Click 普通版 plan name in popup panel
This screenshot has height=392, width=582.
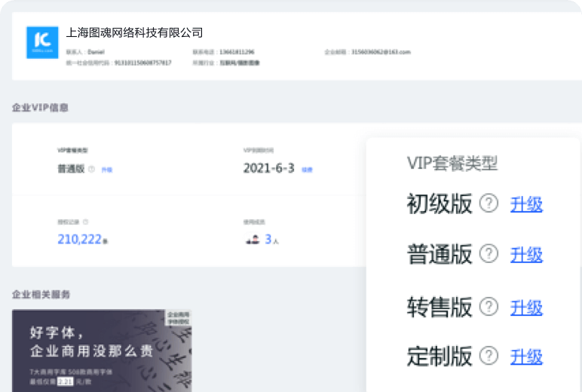coord(440,254)
